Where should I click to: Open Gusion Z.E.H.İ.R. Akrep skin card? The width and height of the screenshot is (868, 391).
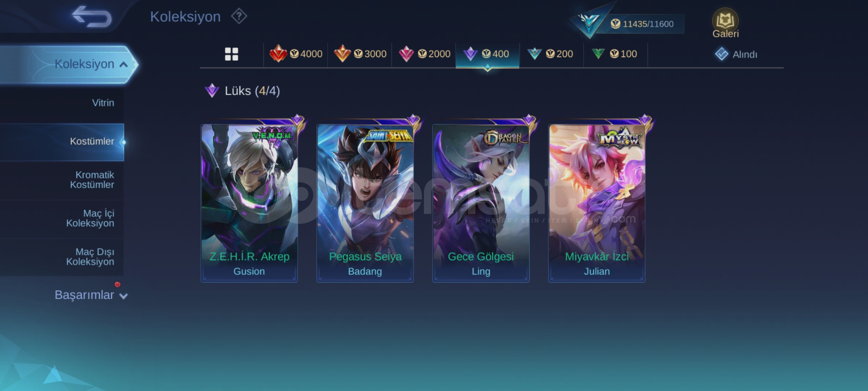249,203
